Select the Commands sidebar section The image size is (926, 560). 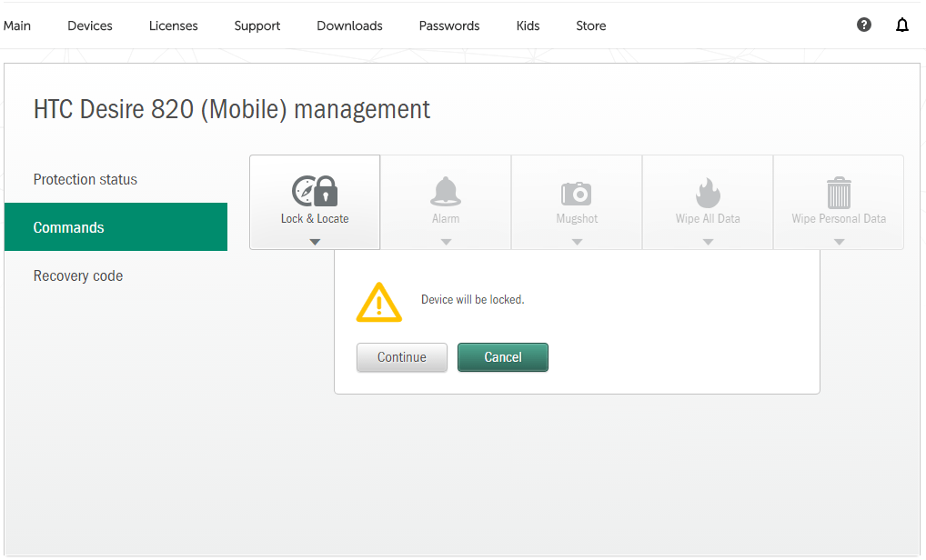click(x=116, y=227)
